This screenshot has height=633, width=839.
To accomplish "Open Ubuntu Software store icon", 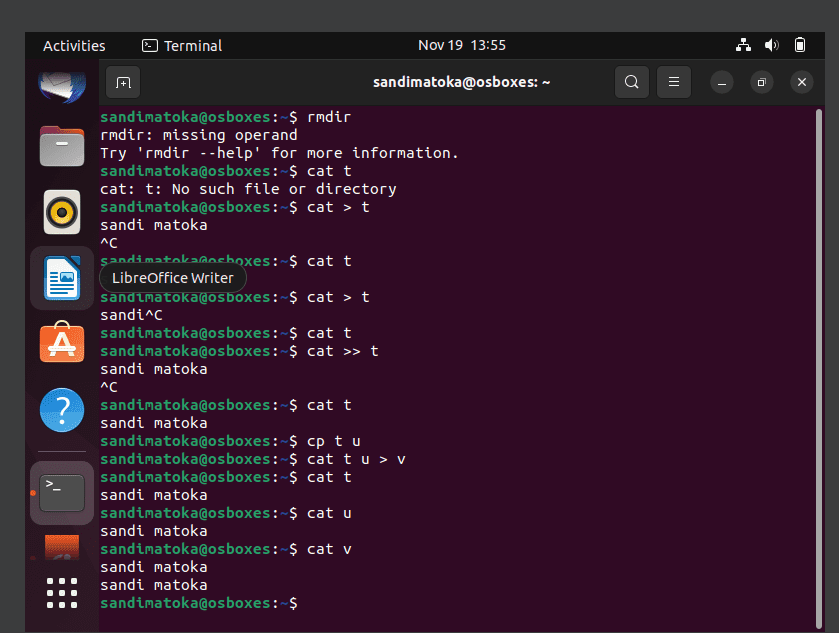I will pyautogui.click(x=62, y=343).
